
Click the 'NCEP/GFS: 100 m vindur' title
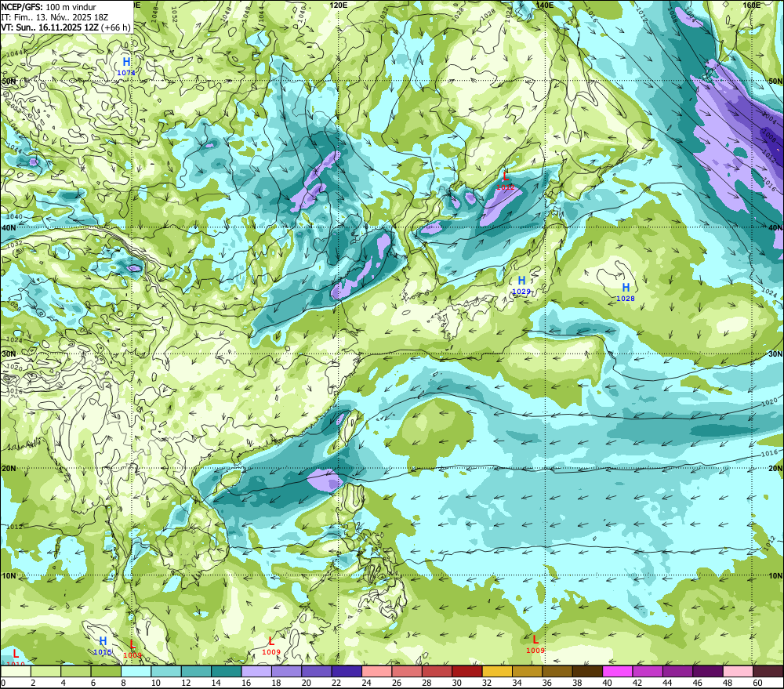point(49,7)
